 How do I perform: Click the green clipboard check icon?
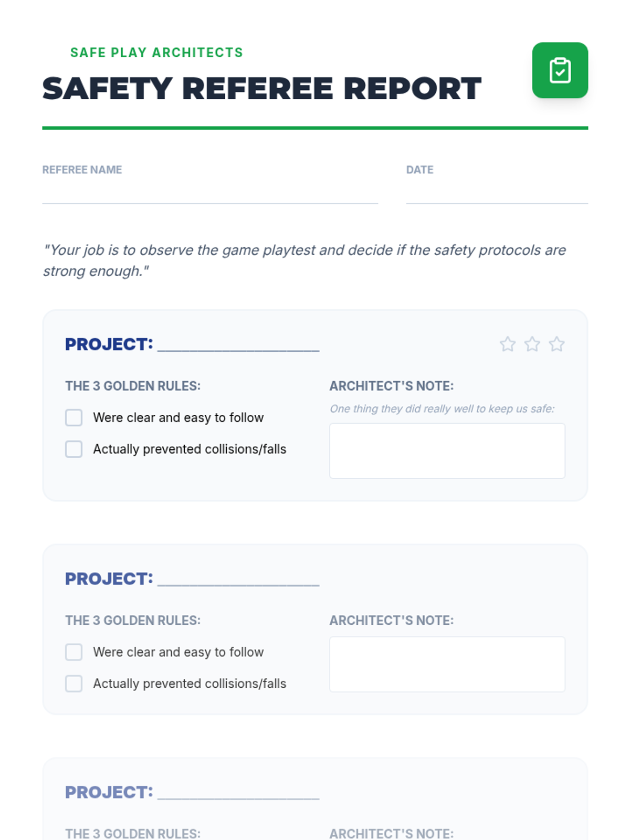coord(560,70)
